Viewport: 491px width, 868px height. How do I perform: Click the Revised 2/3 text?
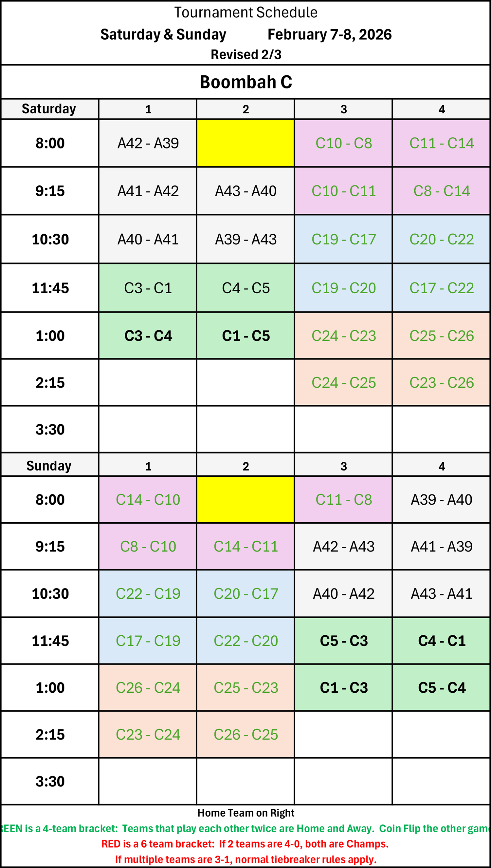[x=246, y=55]
